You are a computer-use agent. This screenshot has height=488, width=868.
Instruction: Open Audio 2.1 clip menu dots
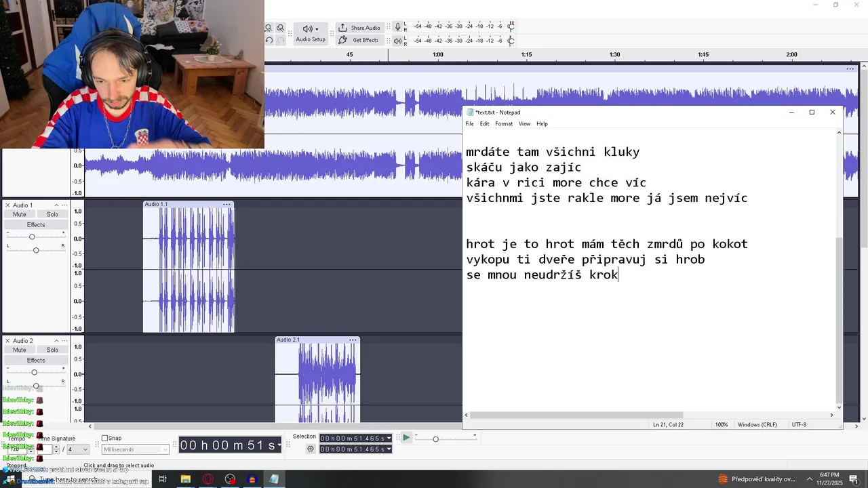coord(353,340)
